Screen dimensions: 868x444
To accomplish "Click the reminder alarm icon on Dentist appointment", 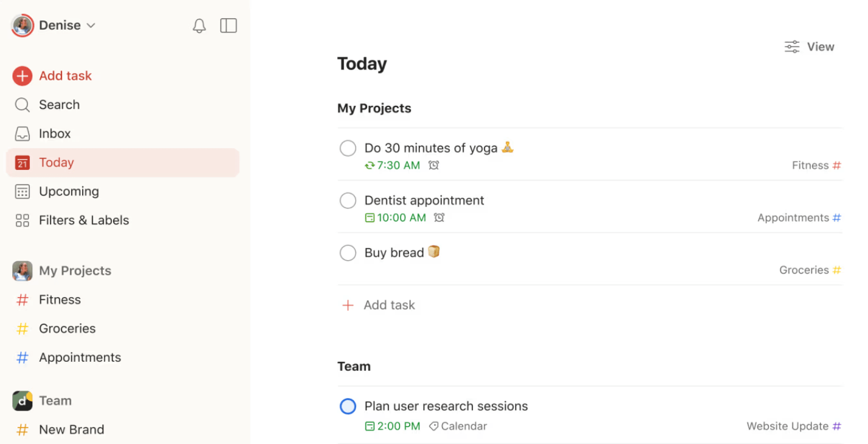I will pos(439,217).
